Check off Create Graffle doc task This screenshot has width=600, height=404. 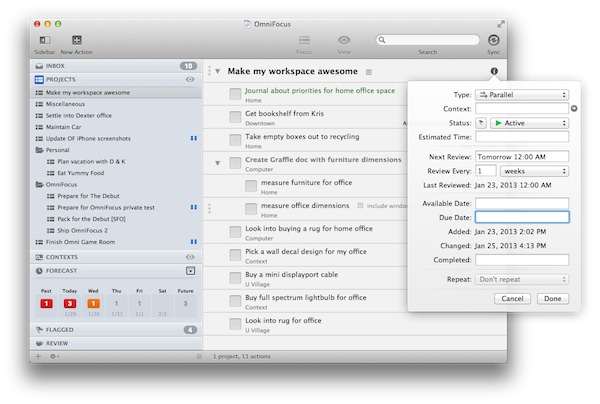tap(235, 163)
